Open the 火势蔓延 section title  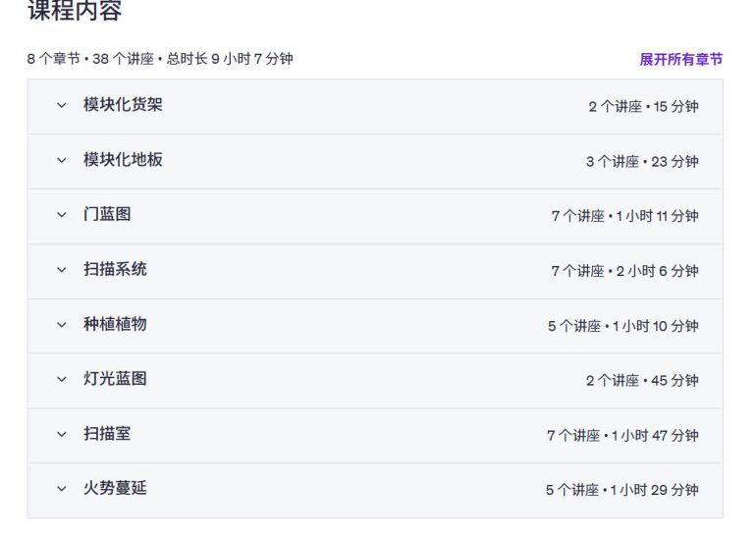pyautogui.click(x=115, y=489)
